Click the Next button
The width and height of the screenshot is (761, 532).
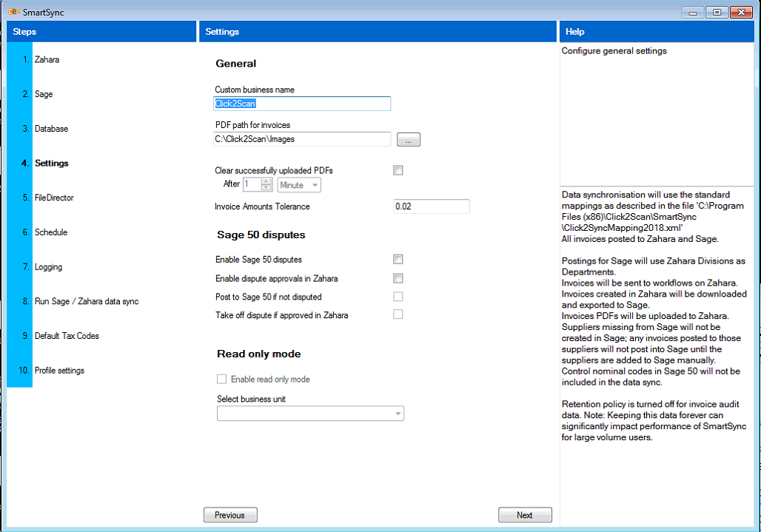click(525, 515)
